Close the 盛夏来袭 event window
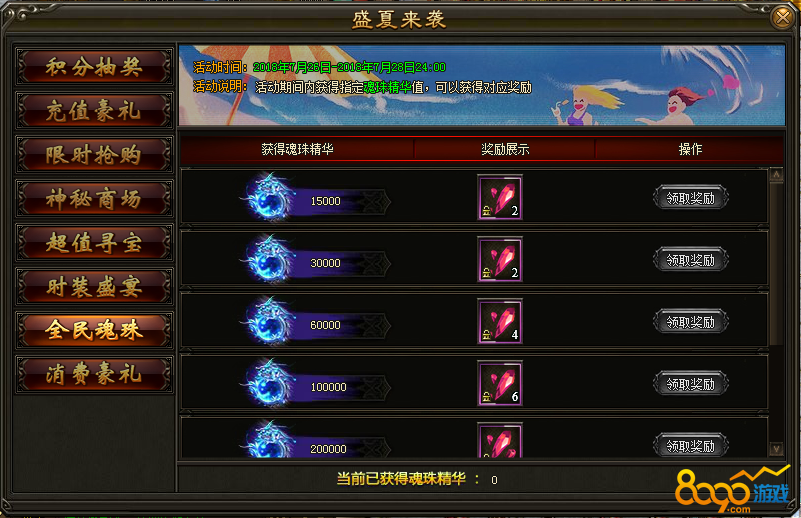The width and height of the screenshot is (801, 518). pyautogui.click(x=782, y=18)
